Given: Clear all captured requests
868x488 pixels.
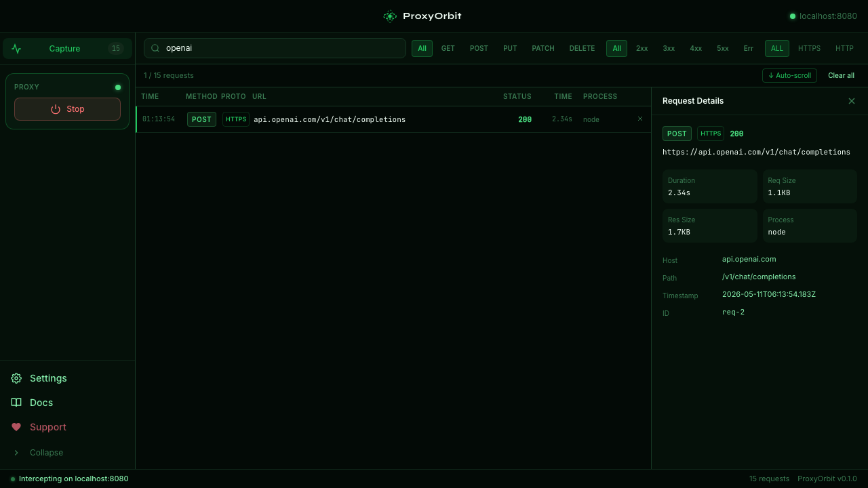Looking at the screenshot, I should pos(841,75).
